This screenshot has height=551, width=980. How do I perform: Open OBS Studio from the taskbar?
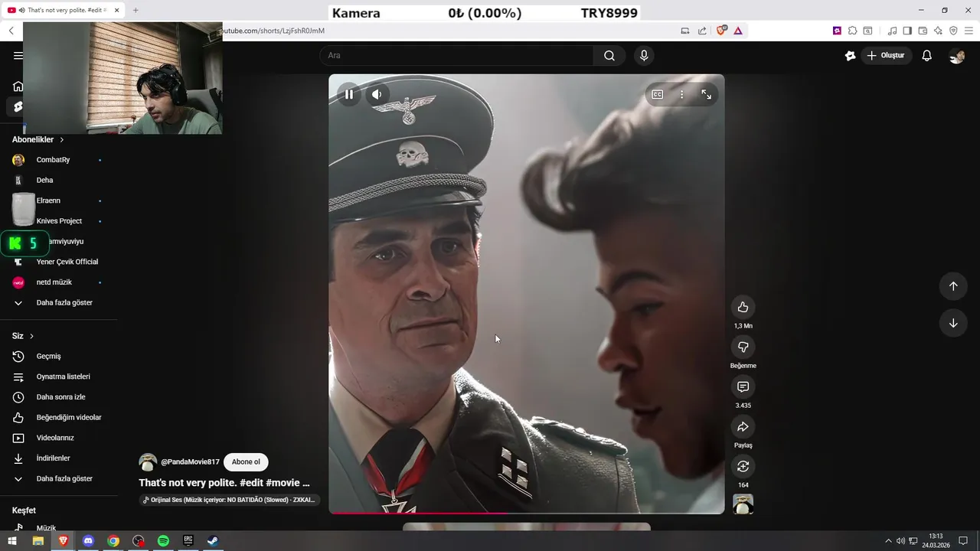coord(138,541)
